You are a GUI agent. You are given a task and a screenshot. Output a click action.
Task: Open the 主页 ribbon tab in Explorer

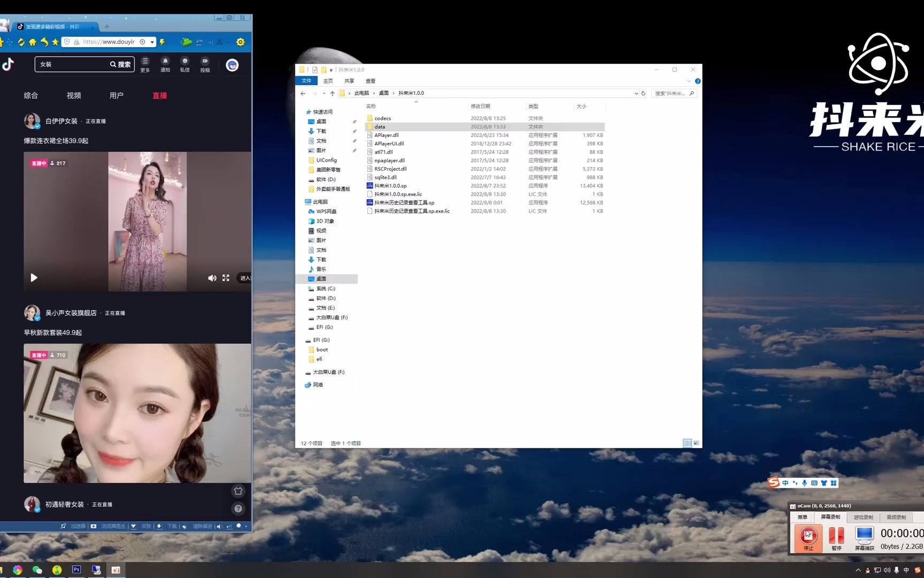click(328, 81)
